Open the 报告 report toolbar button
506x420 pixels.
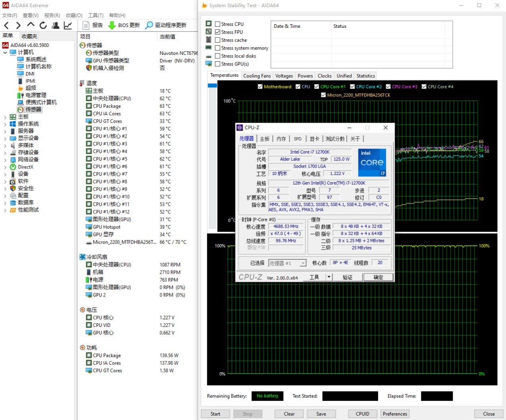pyautogui.click(x=93, y=25)
